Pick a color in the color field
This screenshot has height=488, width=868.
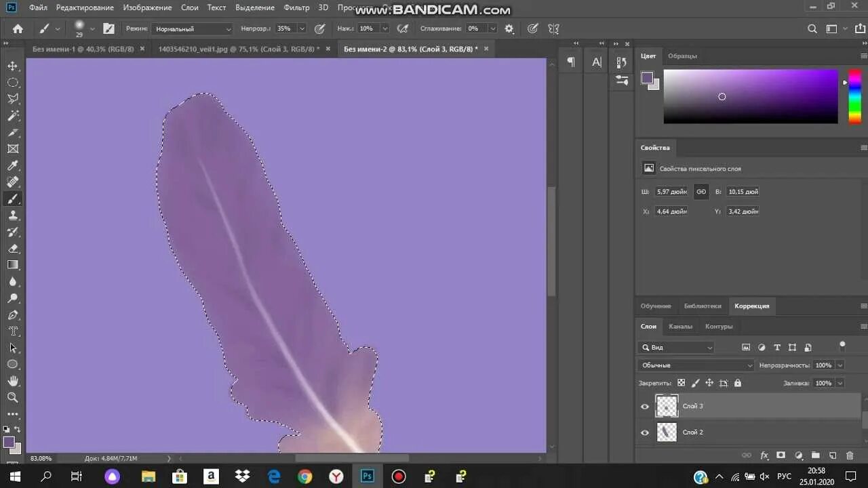click(751, 96)
